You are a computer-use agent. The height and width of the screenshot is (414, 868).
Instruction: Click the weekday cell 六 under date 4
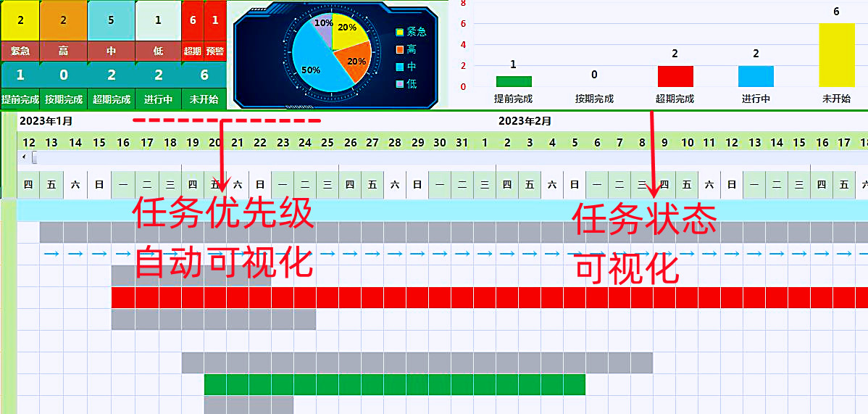[552, 185]
